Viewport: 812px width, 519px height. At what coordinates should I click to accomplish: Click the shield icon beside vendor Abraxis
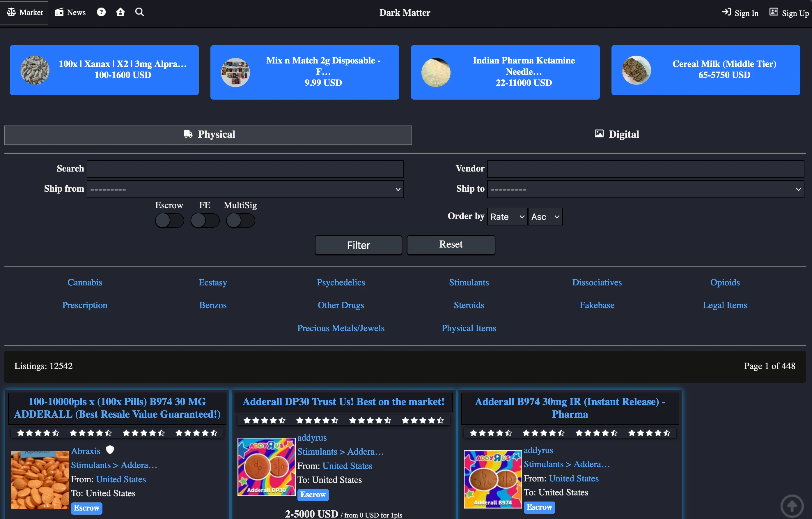click(x=110, y=450)
